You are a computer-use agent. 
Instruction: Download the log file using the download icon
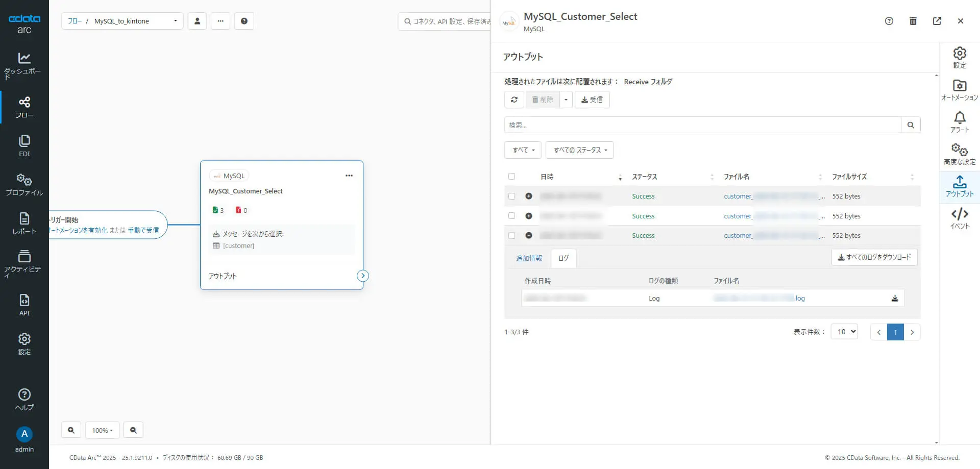click(x=895, y=298)
